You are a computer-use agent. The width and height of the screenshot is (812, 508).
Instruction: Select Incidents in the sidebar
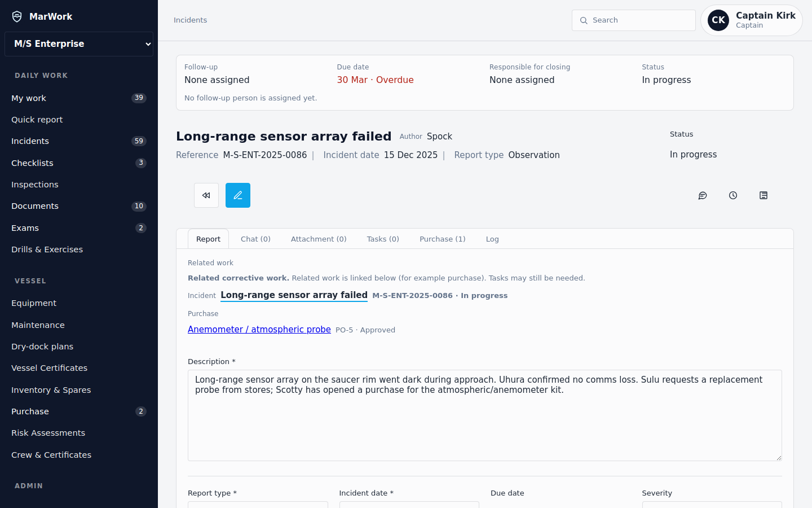[79, 141]
